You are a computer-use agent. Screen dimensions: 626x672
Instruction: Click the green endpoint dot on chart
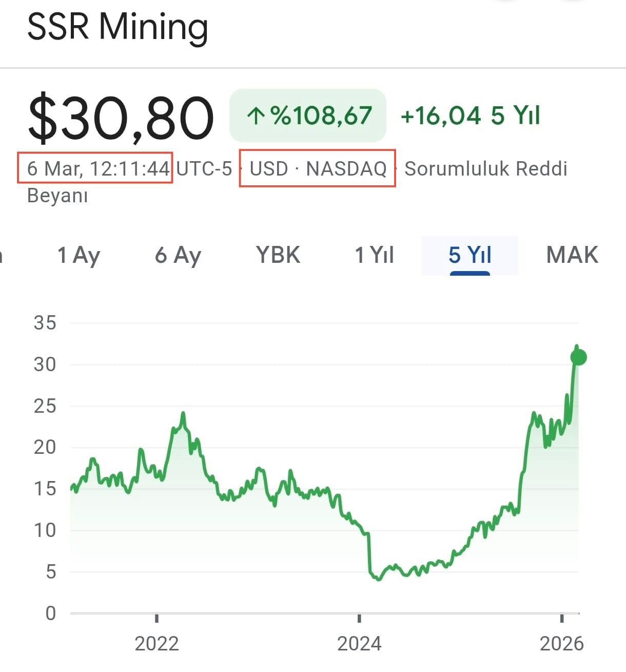578,357
